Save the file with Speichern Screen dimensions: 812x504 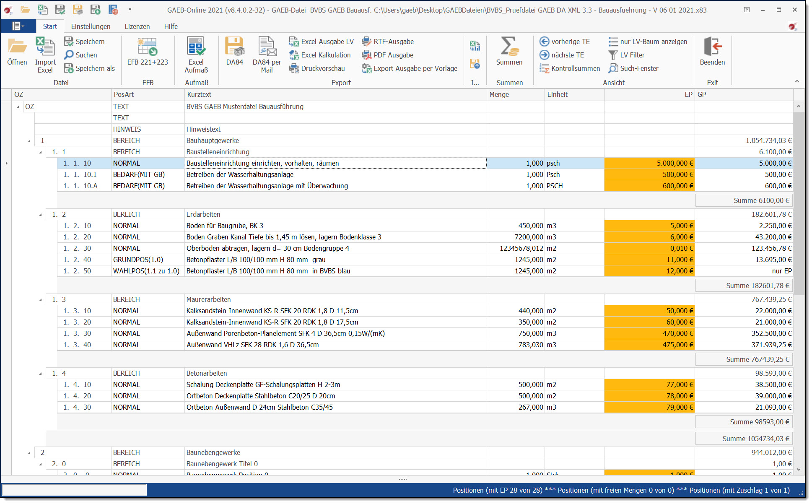pos(84,42)
